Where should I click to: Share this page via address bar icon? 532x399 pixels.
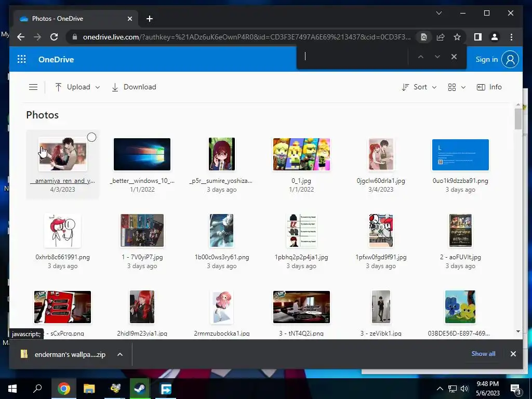pyautogui.click(x=441, y=37)
